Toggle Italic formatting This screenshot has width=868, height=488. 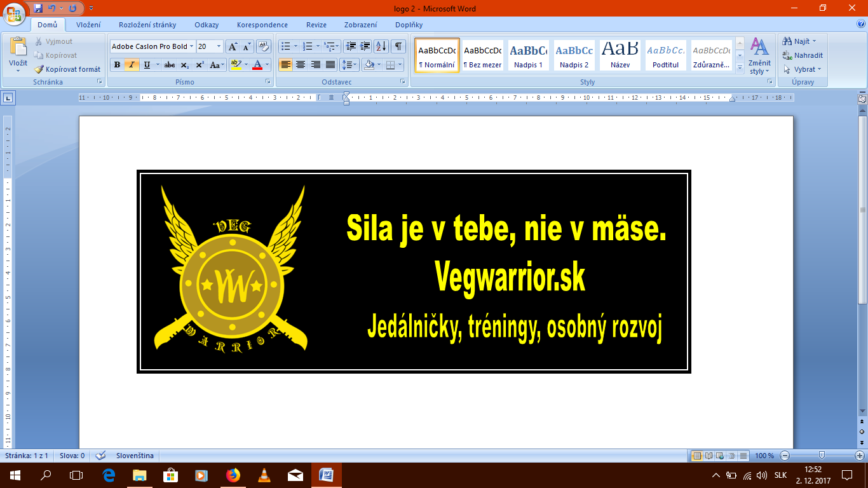(x=132, y=65)
